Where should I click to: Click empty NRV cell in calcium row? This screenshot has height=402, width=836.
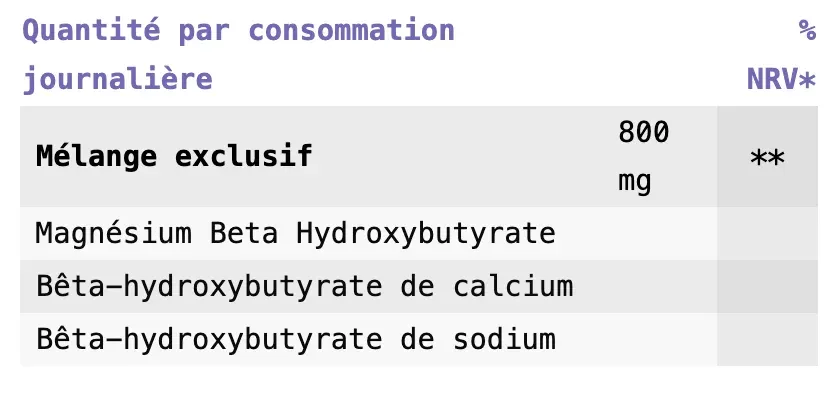click(x=767, y=287)
